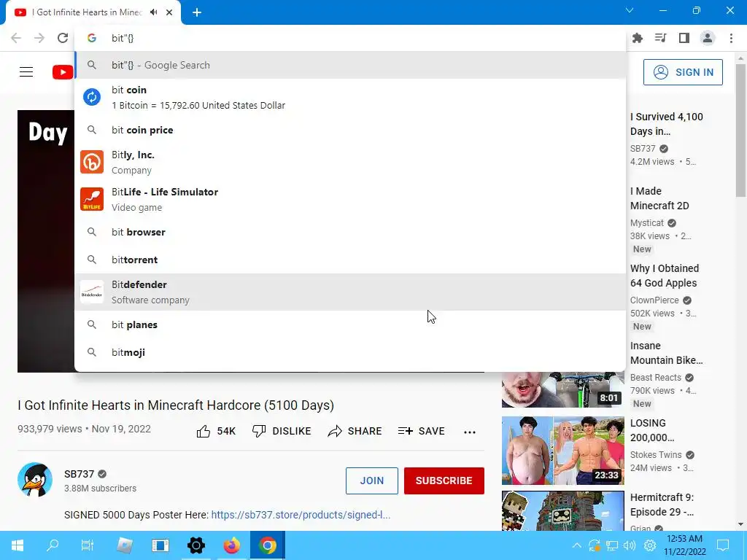Expand the system tray hidden icons
The height and width of the screenshot is (560, 747).
(x=576, y=545)
